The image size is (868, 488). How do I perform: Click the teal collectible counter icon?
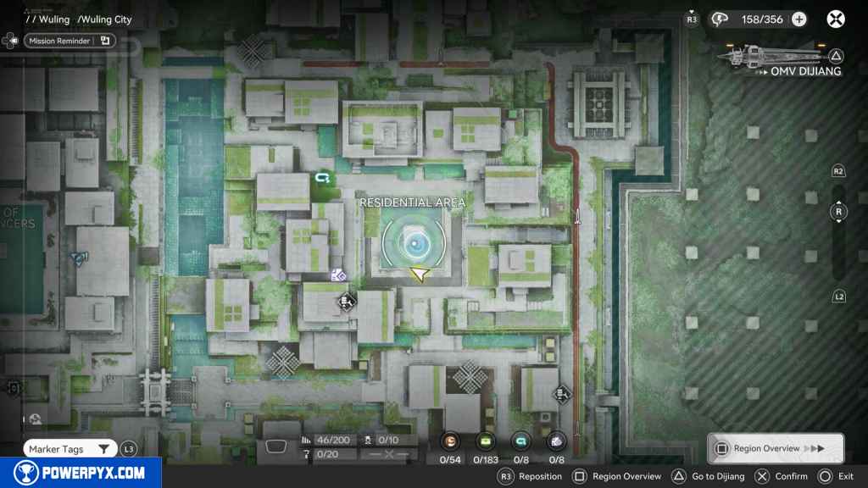tap(520, 441)
